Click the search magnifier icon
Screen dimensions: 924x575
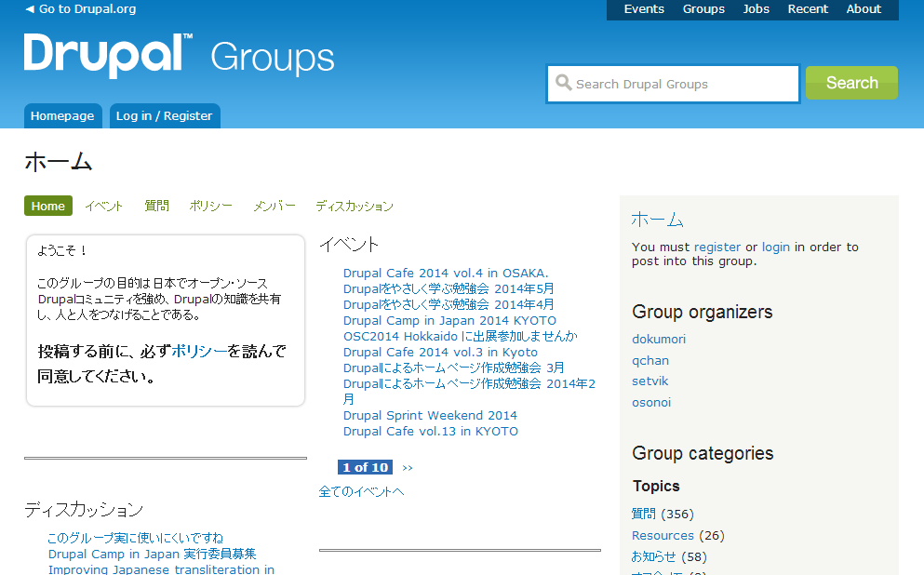coord(563,83)
